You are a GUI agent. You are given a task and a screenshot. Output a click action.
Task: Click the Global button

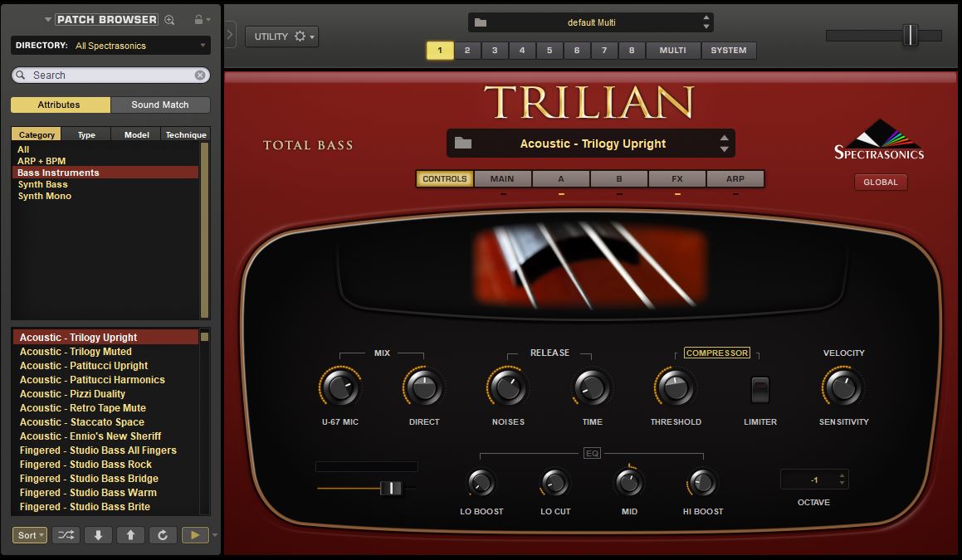click(881, 183)
